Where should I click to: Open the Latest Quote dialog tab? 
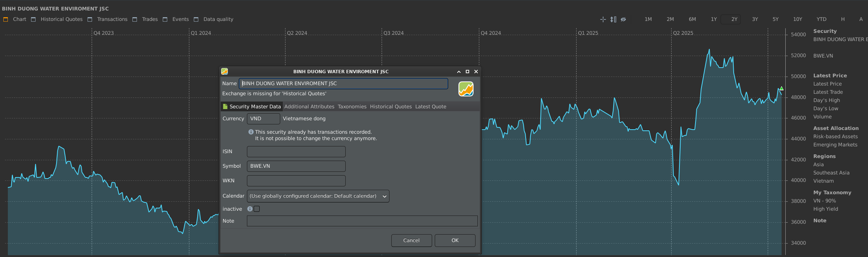431,106
